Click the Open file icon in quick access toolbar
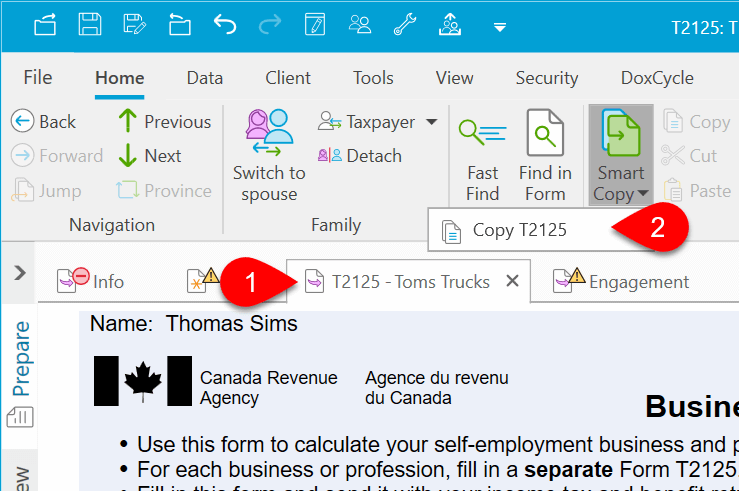Screen dimensions: 739x491 coord(45,24)
